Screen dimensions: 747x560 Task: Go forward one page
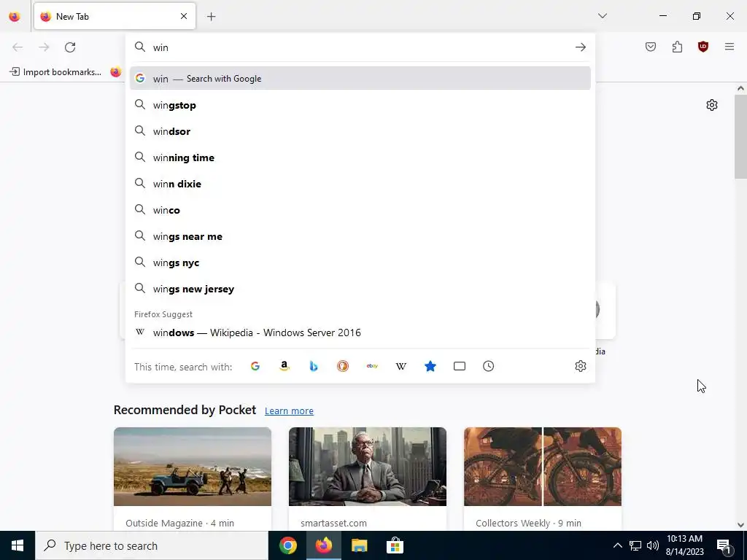[44, 47]
